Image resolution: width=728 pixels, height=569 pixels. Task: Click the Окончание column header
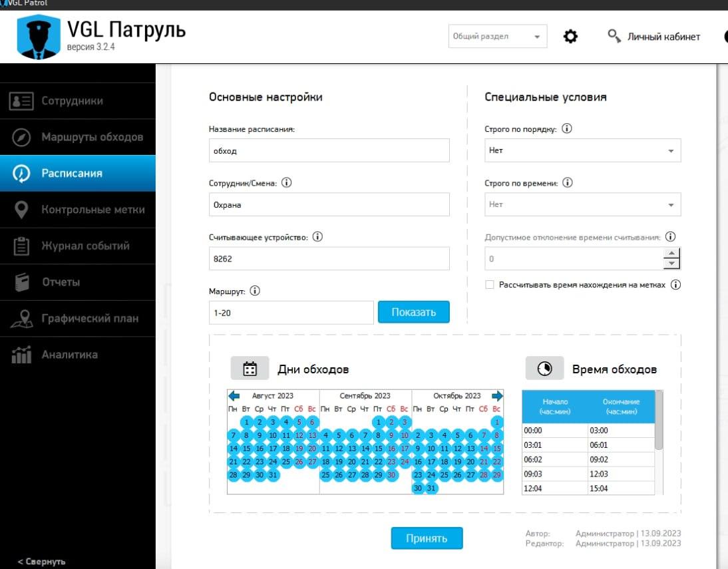point(622,407)
